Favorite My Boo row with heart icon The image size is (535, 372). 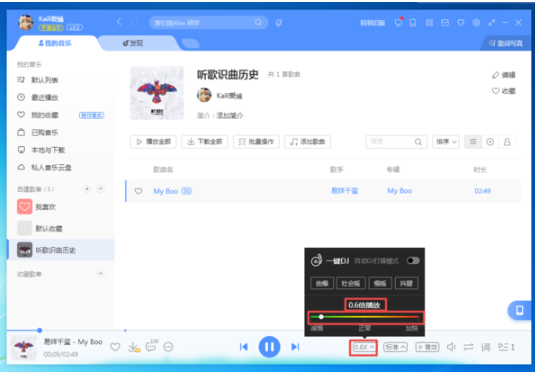pyautogui.click(x=138, y=191)
